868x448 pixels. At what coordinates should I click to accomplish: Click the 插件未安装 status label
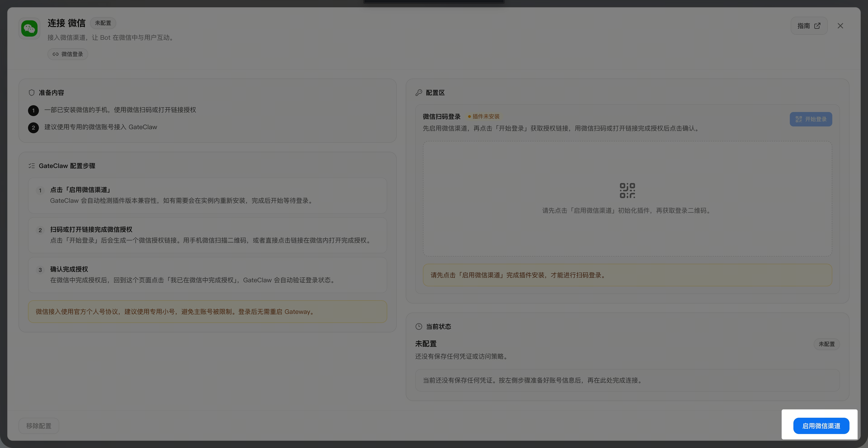(484, 117)
